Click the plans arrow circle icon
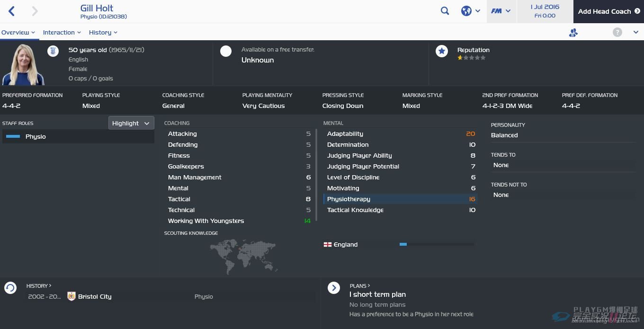 [334, 288]
